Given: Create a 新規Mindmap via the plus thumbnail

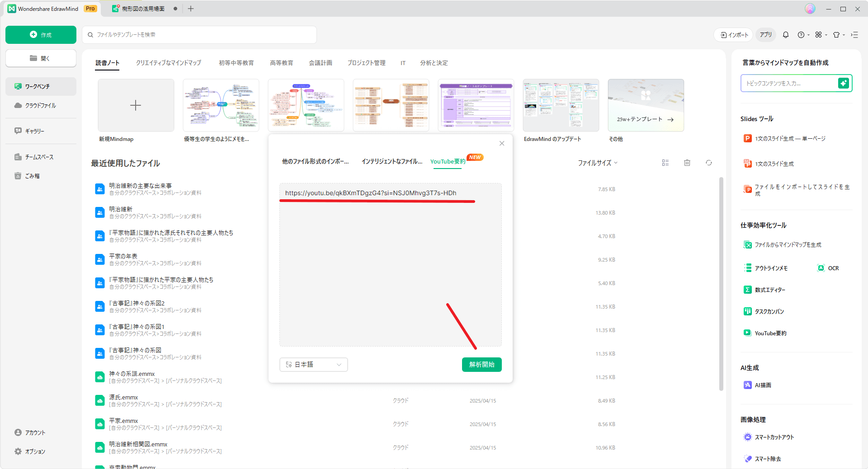Looking at the screenshot, I should point(136,105).
